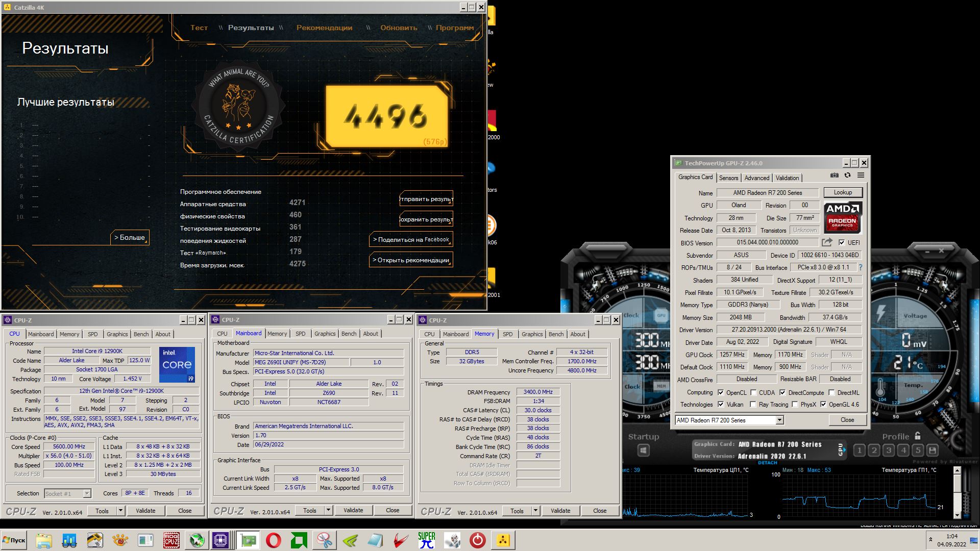
Task: Expand Tools arrow in CPU-Z Mainboard window
Action: [328, 510]
